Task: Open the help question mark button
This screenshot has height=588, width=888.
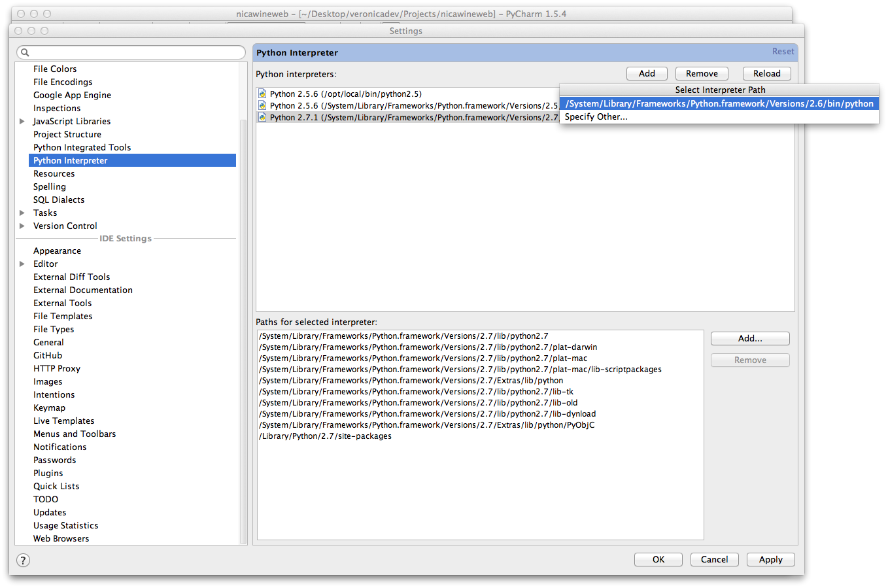Action: click(23, 560)
